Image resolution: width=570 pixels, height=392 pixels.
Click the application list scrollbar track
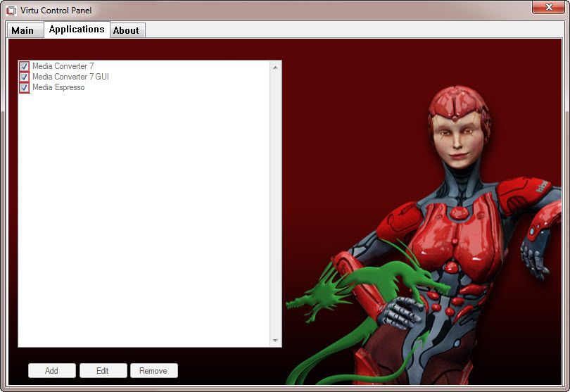275,204
